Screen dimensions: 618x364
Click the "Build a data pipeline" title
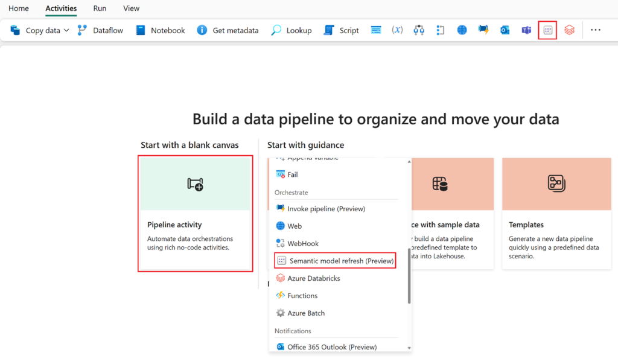(375, 119)
